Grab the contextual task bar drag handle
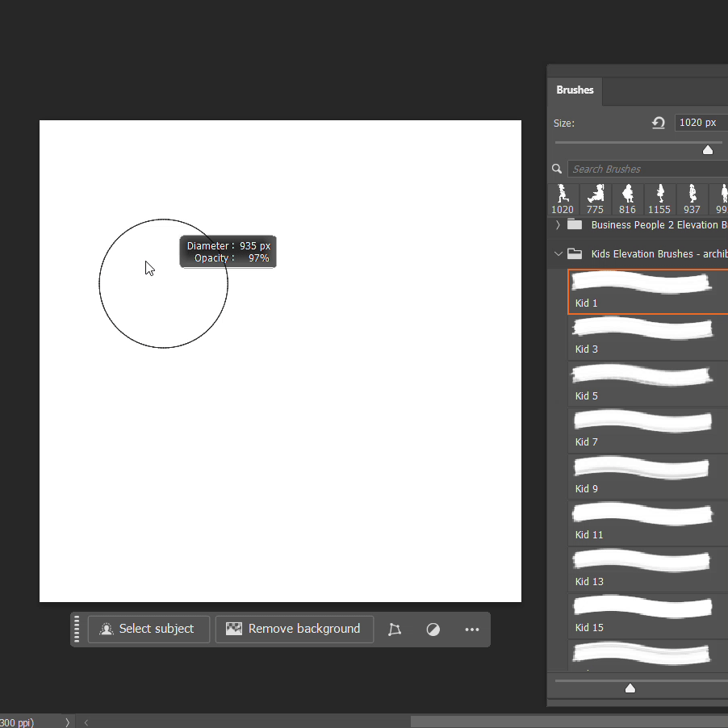728x728 pixels. coord(77,629)
